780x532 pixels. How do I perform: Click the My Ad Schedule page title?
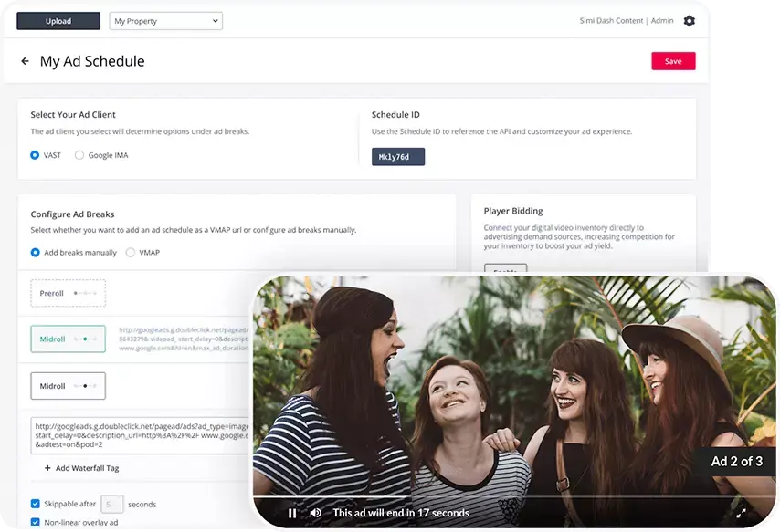tap(92, 61)
